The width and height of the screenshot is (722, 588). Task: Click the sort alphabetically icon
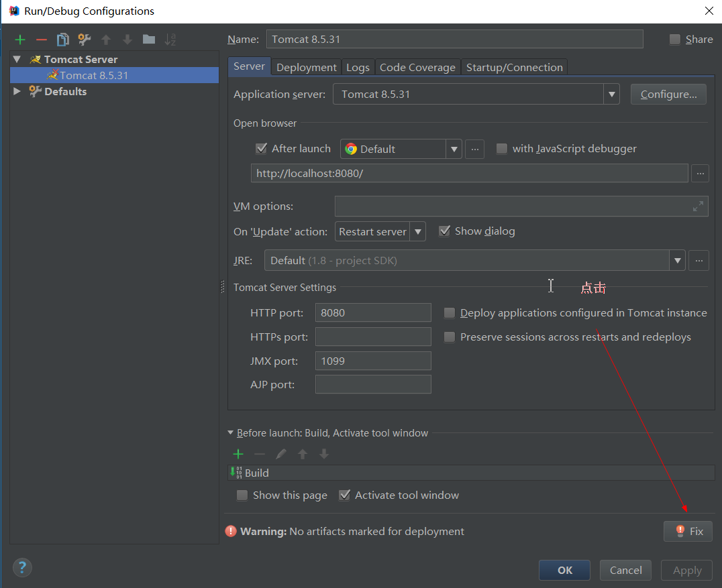coord(170,40)
